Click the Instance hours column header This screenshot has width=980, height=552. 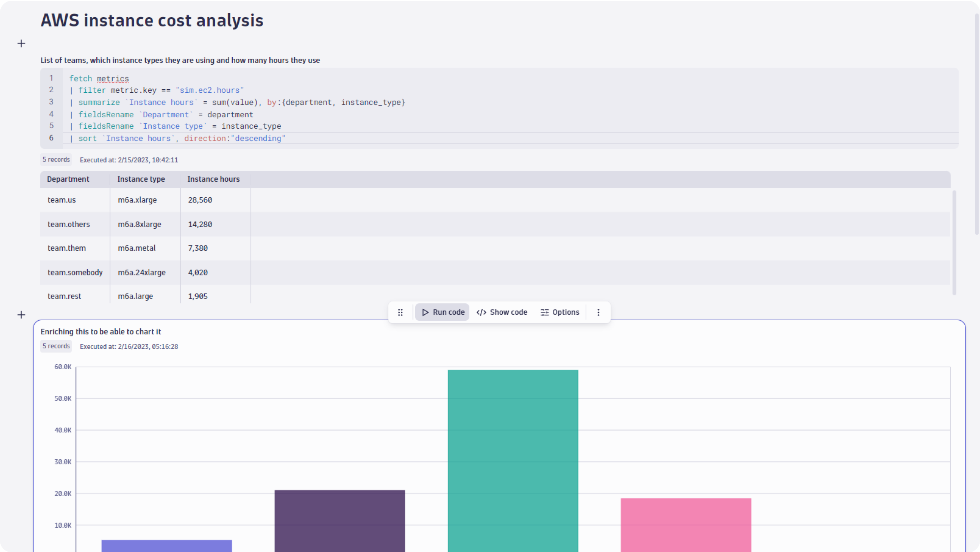(x=213, y=179)
